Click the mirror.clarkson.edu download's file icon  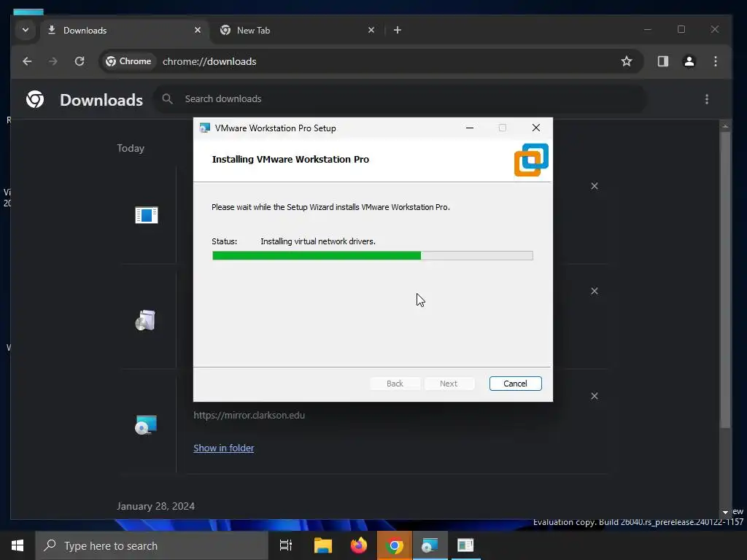(x=146, y=425)
